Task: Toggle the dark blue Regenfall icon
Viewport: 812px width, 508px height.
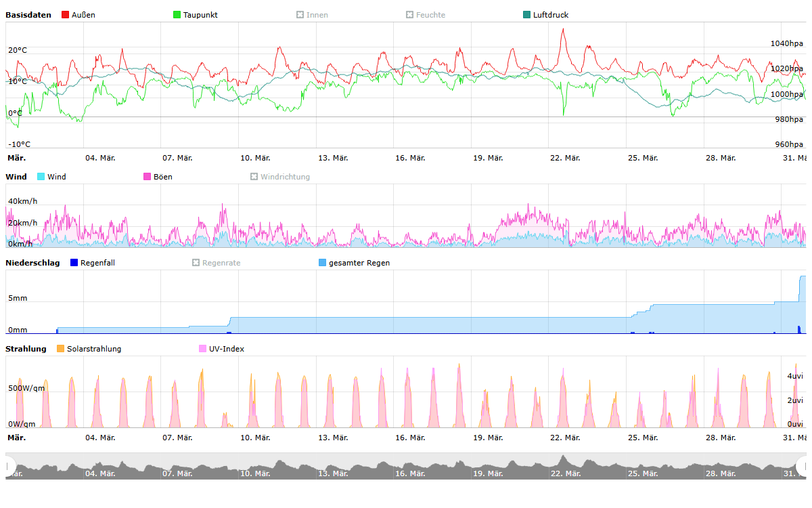Action: (x=74, y=263)
